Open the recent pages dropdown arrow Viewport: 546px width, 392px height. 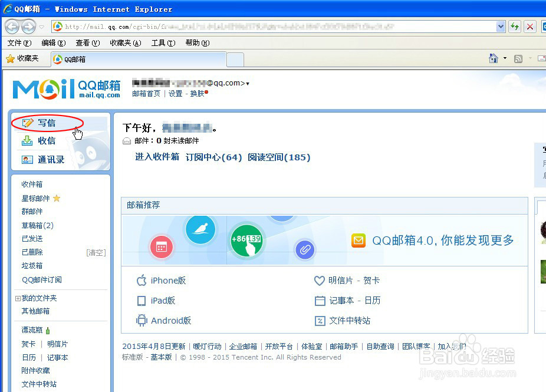tap(41, 27)
